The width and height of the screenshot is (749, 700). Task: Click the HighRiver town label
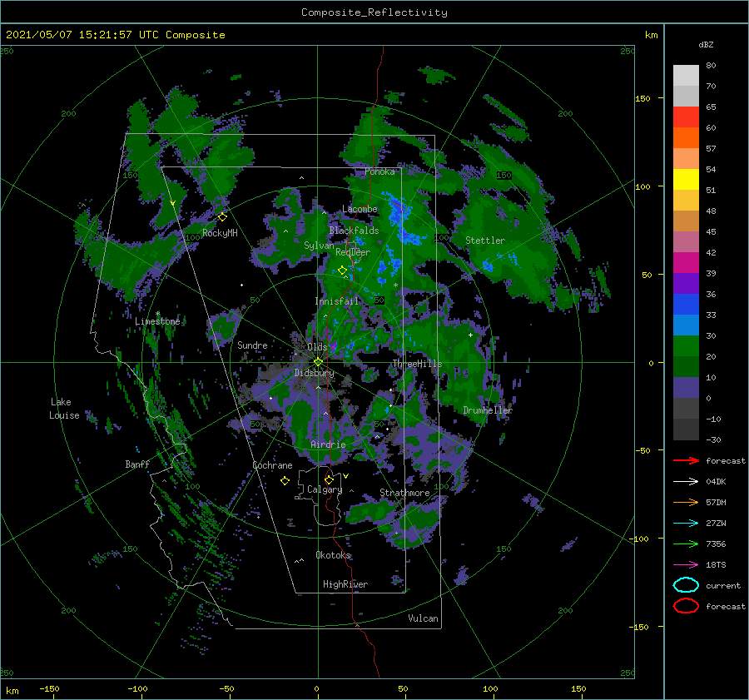tap(345, 584)
